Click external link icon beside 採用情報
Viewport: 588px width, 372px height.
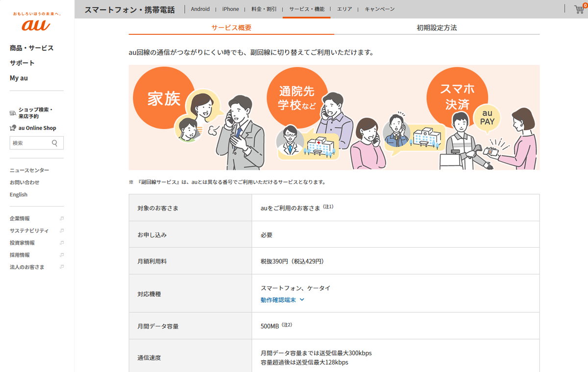[62, 255]
